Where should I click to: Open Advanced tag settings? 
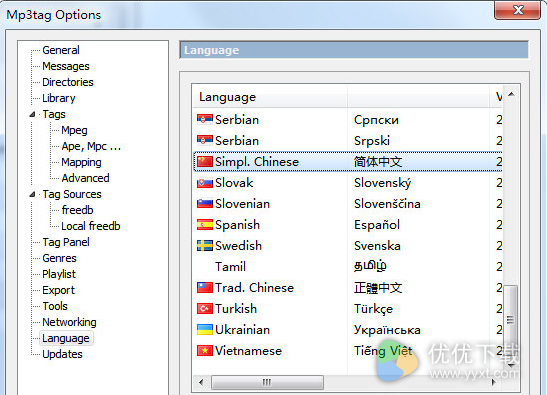[x=85, y=178]
